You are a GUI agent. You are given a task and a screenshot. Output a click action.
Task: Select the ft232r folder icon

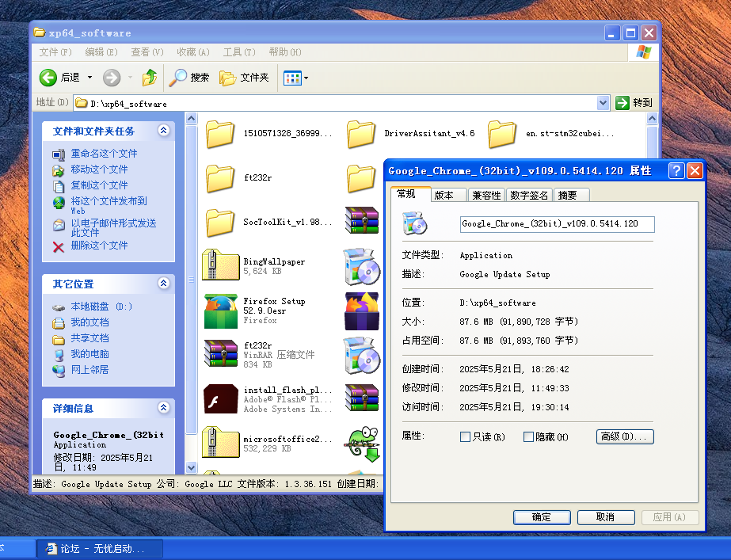(x=219, y=178)
